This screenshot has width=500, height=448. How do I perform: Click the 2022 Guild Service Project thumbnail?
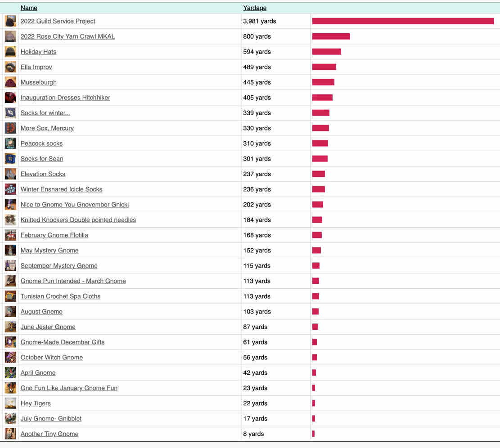(10, 21)
